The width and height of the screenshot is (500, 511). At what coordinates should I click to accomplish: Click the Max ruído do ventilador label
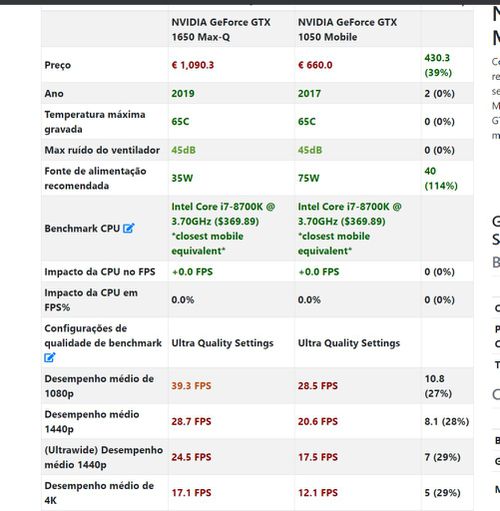pyautogui.click(x=102, y=150)
